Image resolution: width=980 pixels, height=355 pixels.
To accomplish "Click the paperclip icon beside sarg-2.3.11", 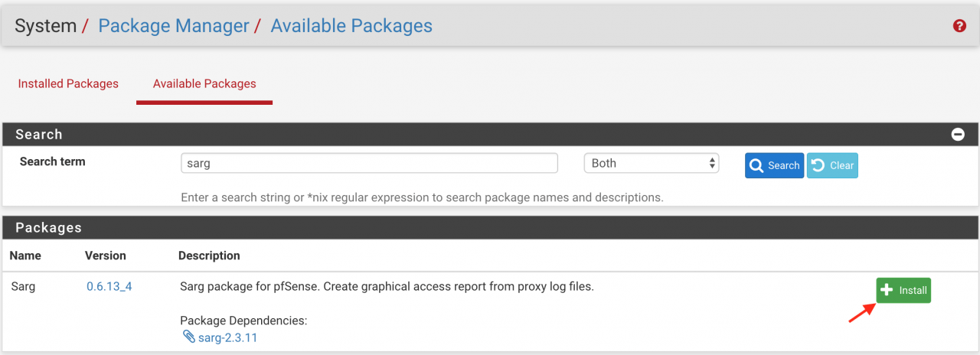I will 188,337.
